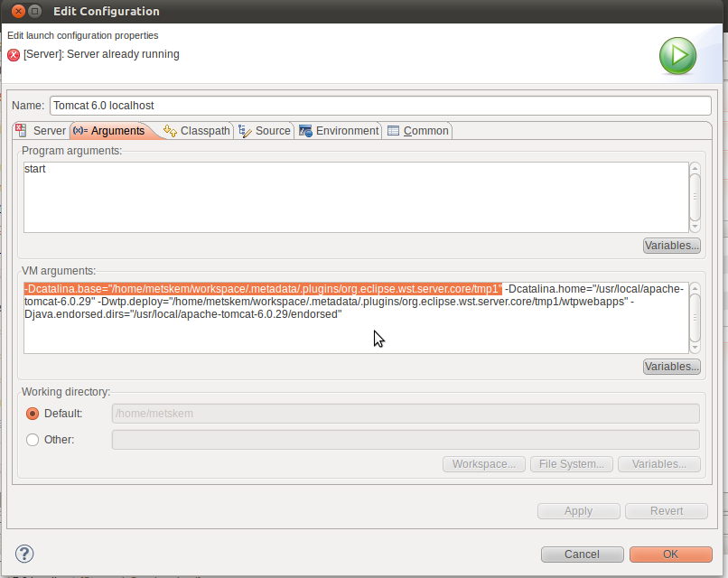Click the Other working directory path field

(x=406, y=440)
